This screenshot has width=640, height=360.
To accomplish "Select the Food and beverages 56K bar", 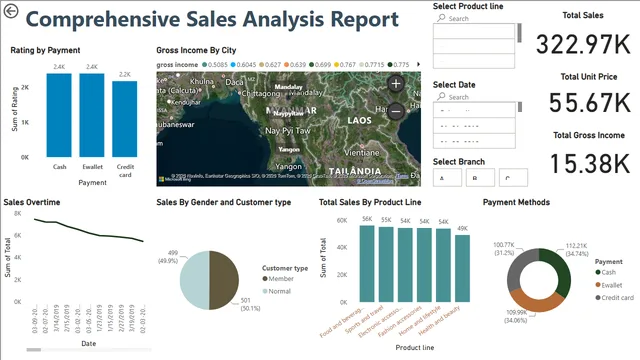I will pyautogui.click(x=367, y=264).
